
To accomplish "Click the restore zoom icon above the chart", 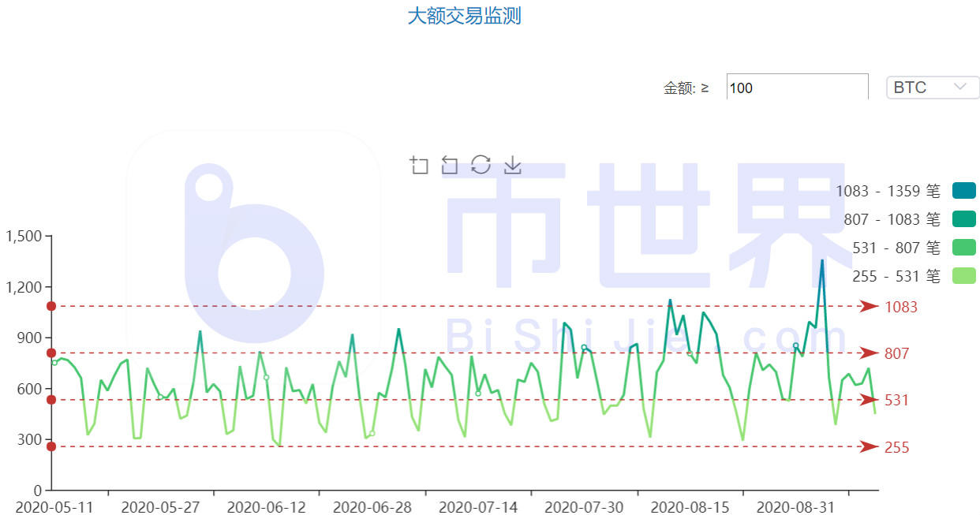I will tap(450, 165).
